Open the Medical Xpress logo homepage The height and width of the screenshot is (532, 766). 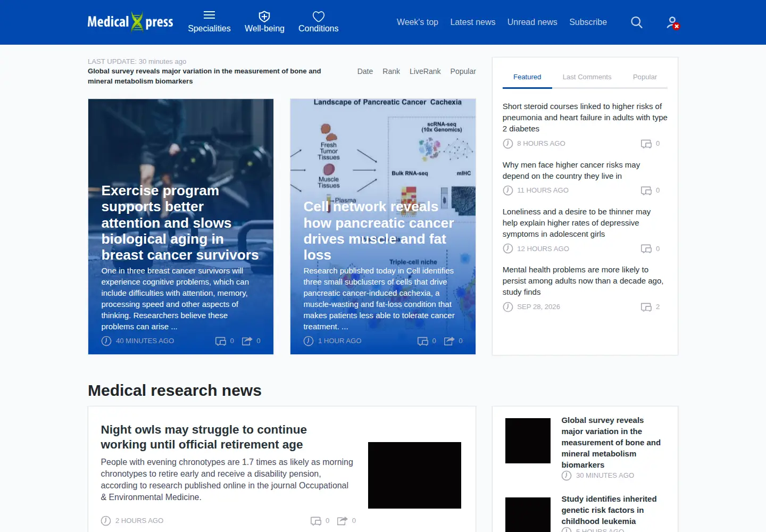(x=130, y=22)
